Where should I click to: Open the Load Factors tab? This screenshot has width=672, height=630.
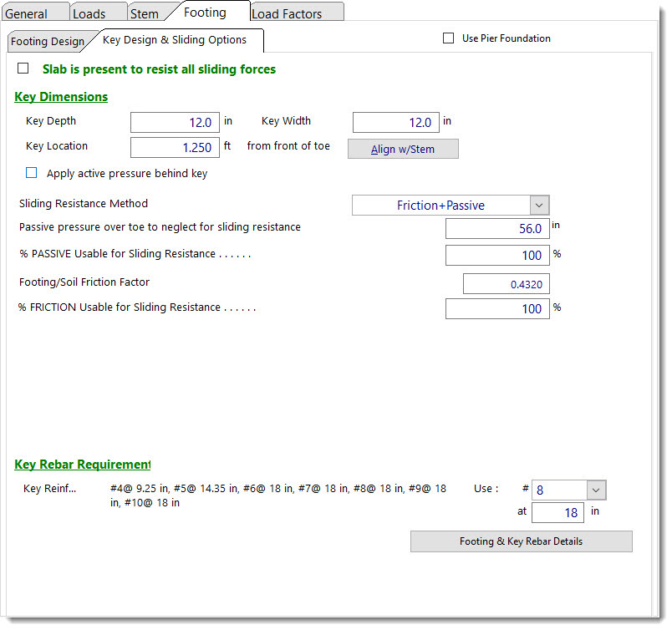click(287, 13)
